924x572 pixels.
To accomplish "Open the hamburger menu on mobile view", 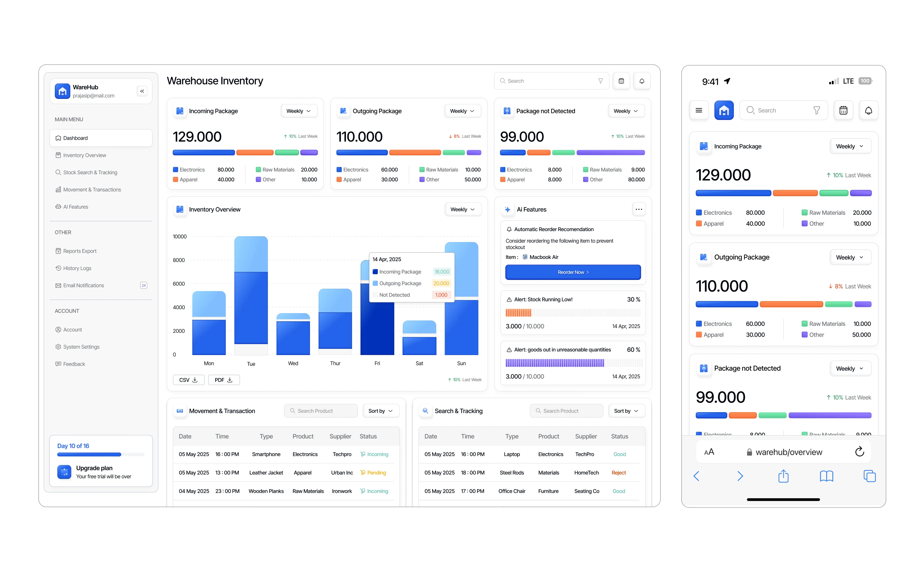I will (x=699, y=110).
